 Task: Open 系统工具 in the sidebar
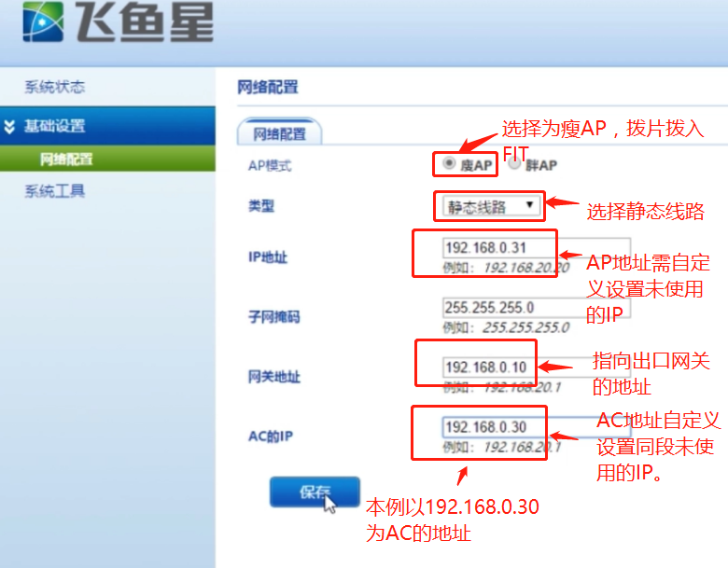(x=55, y=190)
